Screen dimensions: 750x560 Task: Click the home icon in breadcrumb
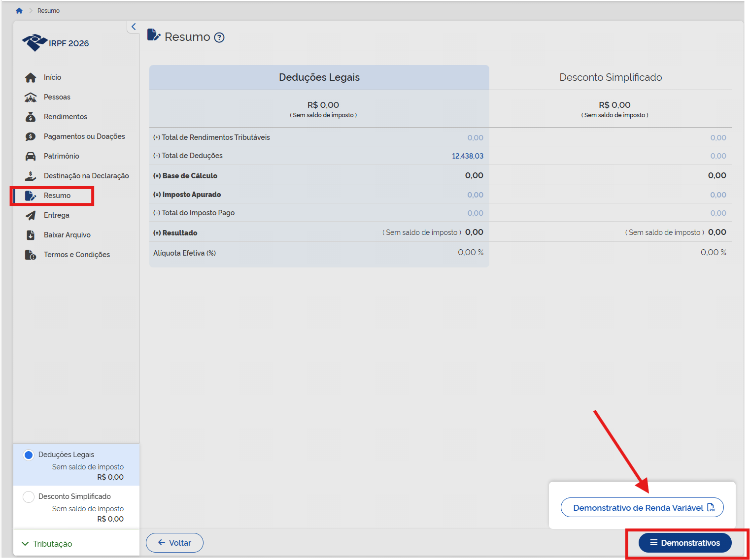click(19, 11)
